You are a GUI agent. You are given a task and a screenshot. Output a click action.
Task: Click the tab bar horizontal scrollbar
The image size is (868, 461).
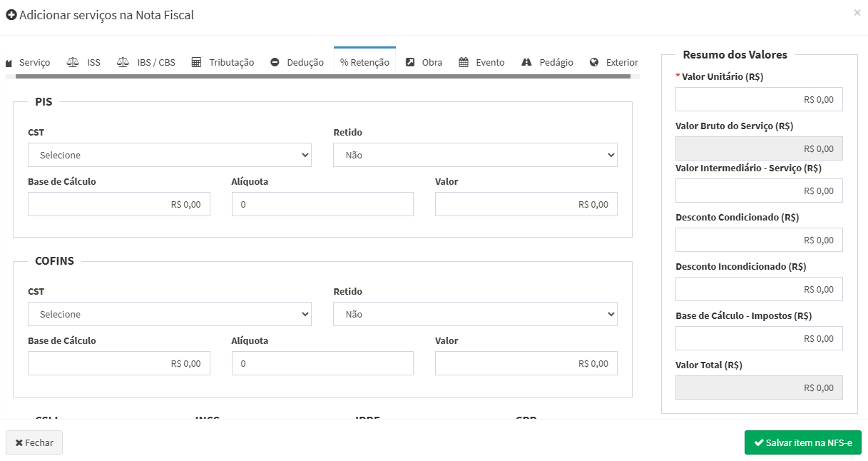[x=321, y=76]
